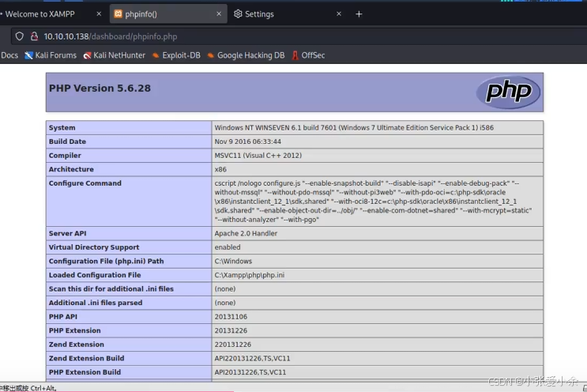Image resolution: width=587 pixels, height=392 pixels.
Task: Open the OffSec bookmark
Action: coord(308,55)
